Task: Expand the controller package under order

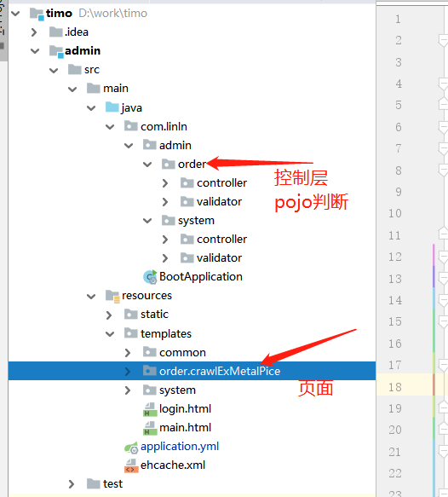Action: coord(165,183)
